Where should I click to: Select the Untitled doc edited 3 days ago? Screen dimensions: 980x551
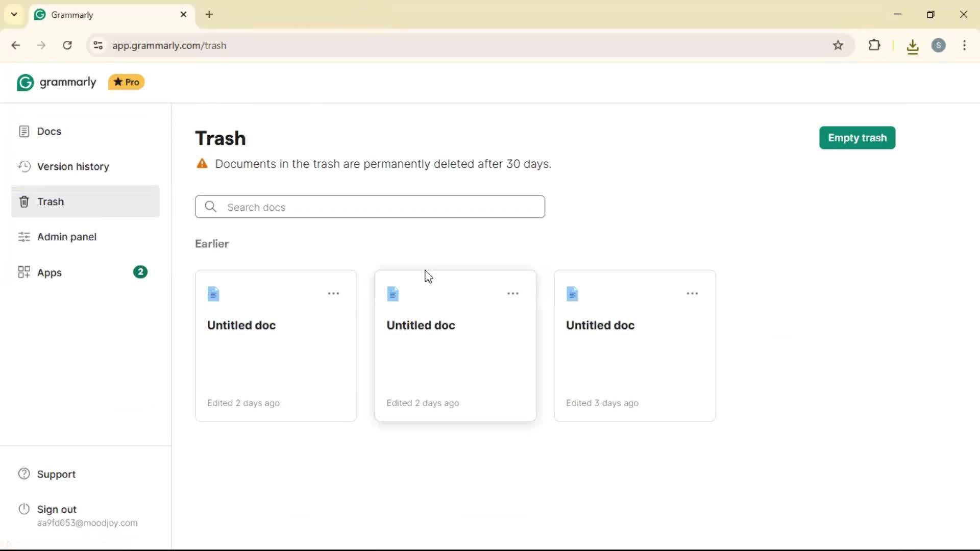[x=600, y=325]
